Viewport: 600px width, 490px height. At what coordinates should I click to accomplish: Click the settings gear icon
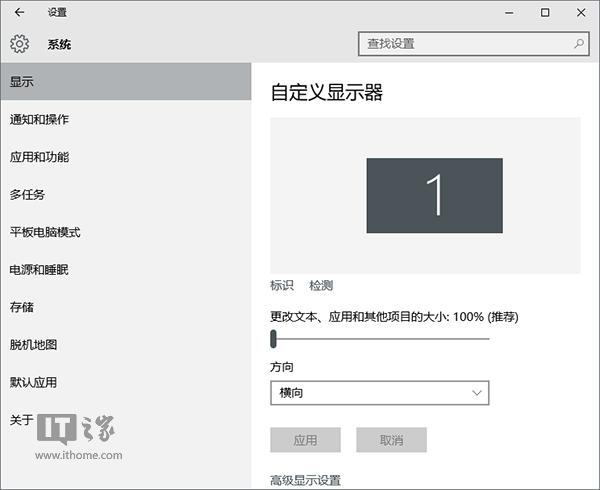pyautogui.click(x=20, y=44)
